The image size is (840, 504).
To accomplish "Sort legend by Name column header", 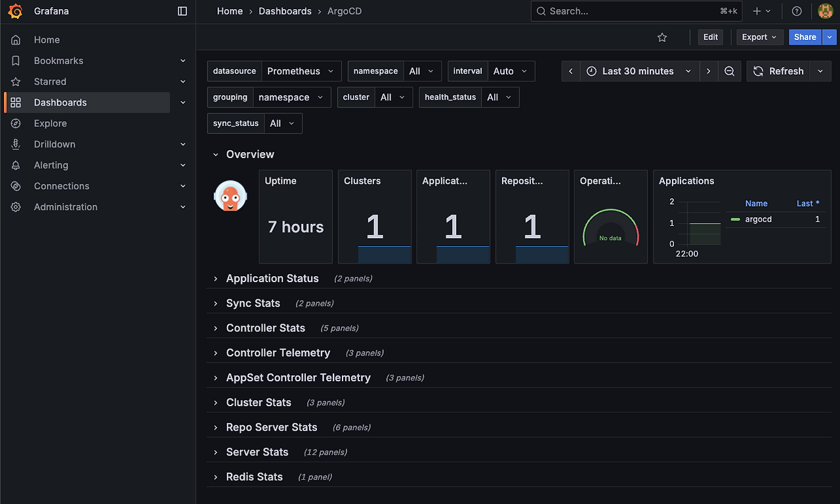I will (x=756, y=203).
